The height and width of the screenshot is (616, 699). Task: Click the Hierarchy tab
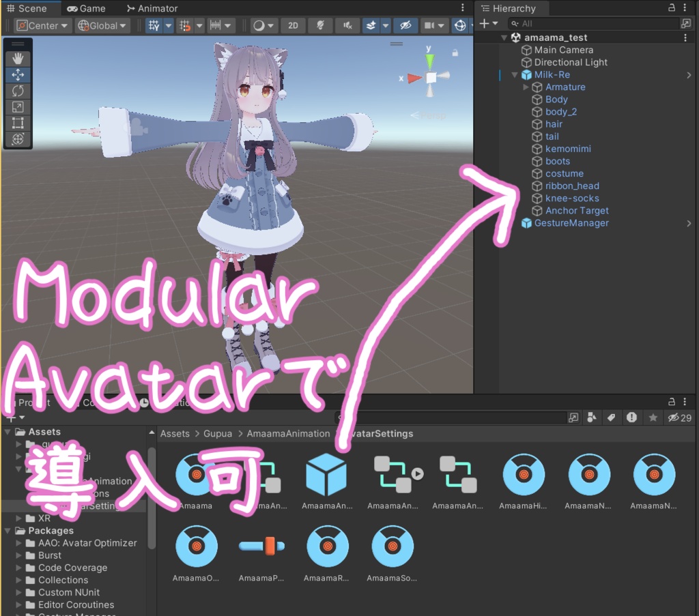(x=509, y=8)
